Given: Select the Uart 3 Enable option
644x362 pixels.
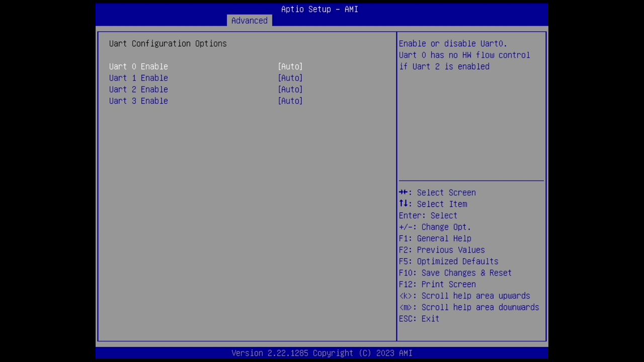Looking at the screenshot, I should [138, 101].
